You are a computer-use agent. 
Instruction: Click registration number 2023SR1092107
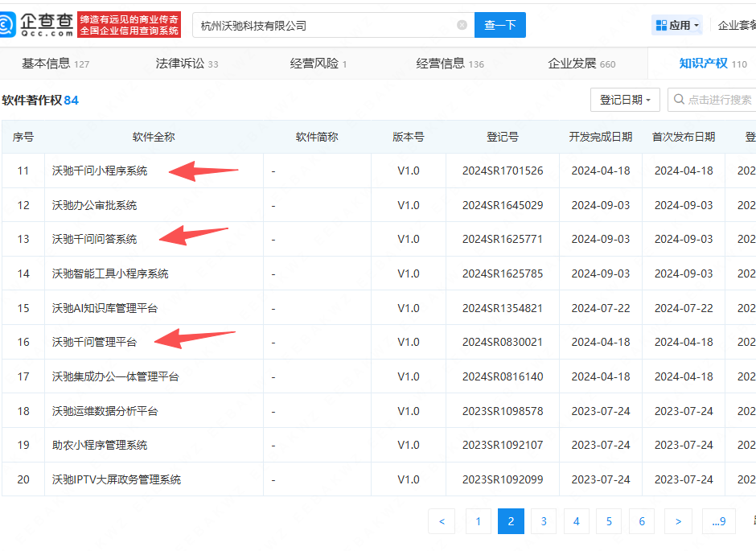503,445
